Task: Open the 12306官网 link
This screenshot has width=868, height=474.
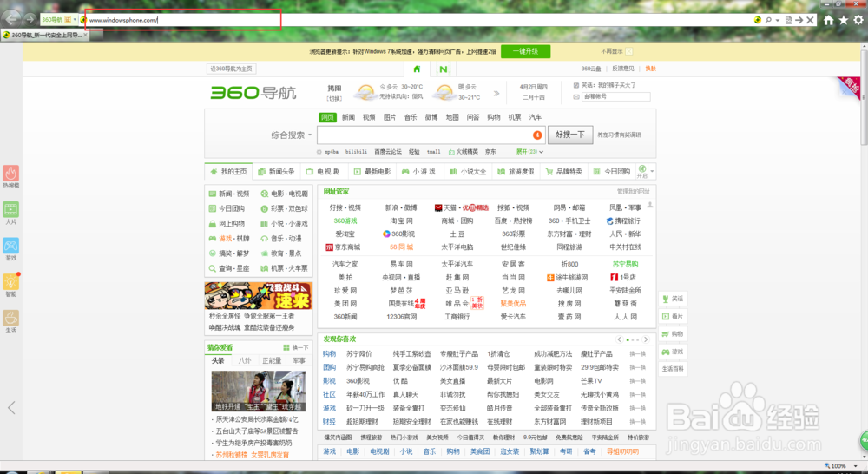Action: coord(401,317)
